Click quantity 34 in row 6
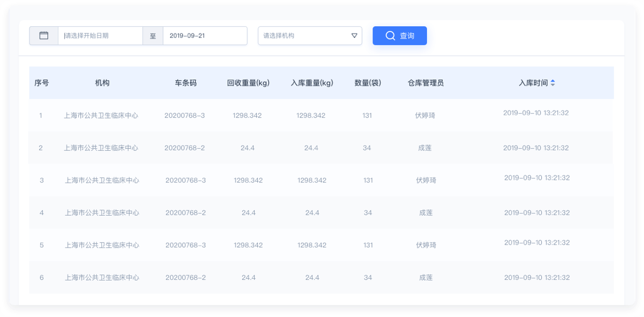 (x=368, y=278)
